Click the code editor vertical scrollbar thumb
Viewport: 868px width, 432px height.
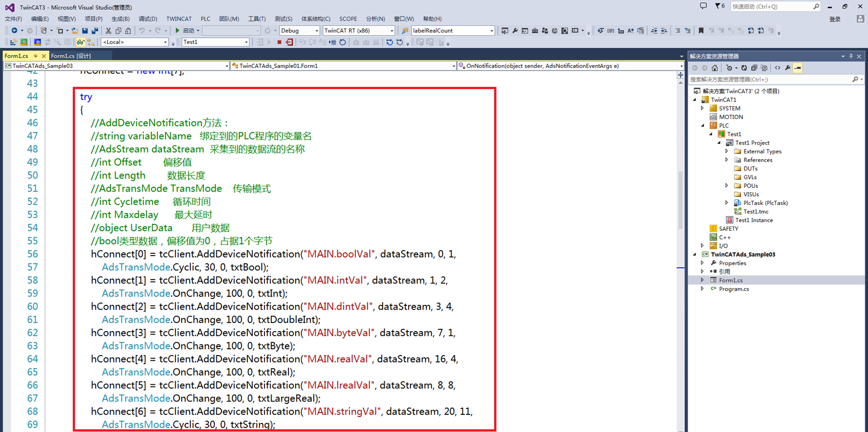coord(680,200)
